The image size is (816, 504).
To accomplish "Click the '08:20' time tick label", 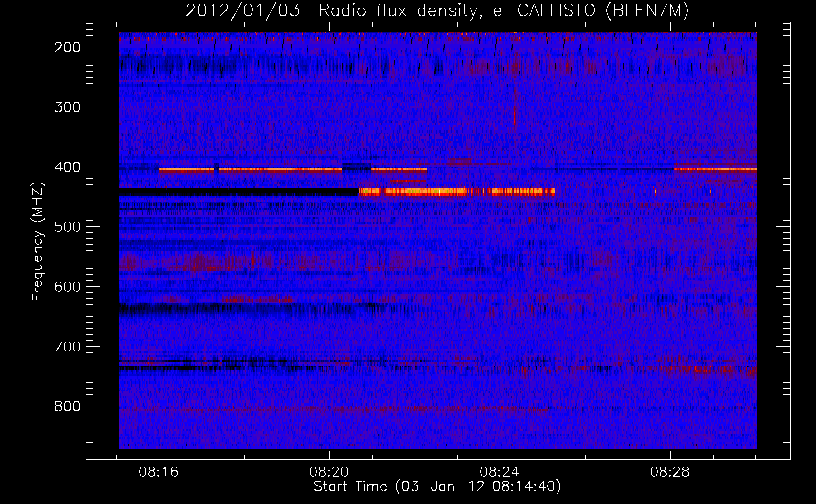I will (x=329, y=472).
